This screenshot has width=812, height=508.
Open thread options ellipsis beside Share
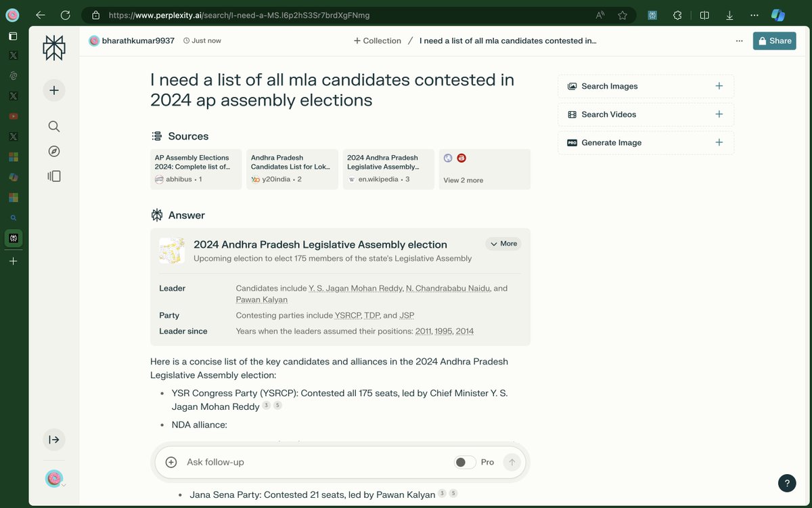coord(740,41)
